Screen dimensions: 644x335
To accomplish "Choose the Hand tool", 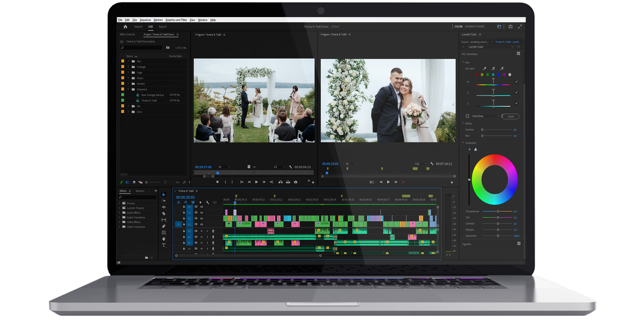I will point(164,239).
